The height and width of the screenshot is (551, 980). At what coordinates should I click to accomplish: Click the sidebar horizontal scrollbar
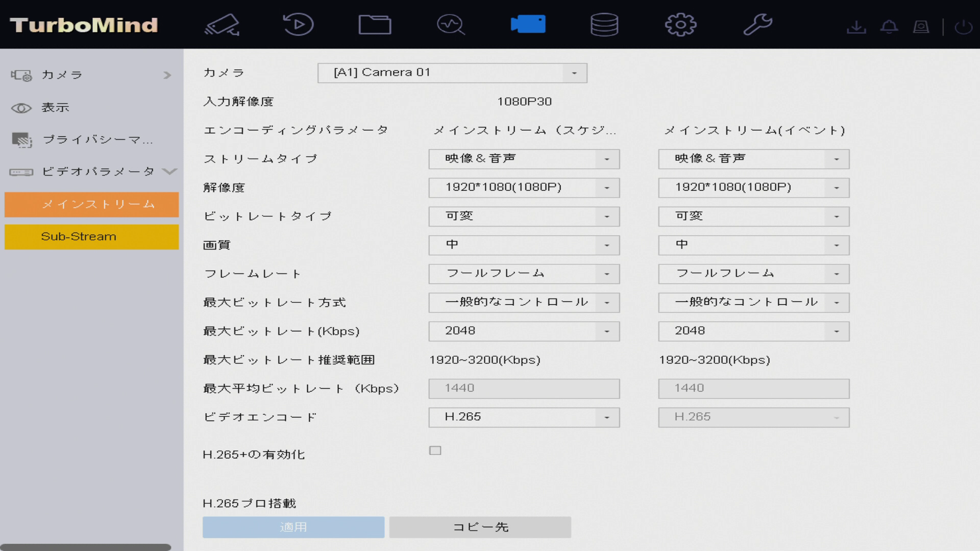(x=86, y=547)
